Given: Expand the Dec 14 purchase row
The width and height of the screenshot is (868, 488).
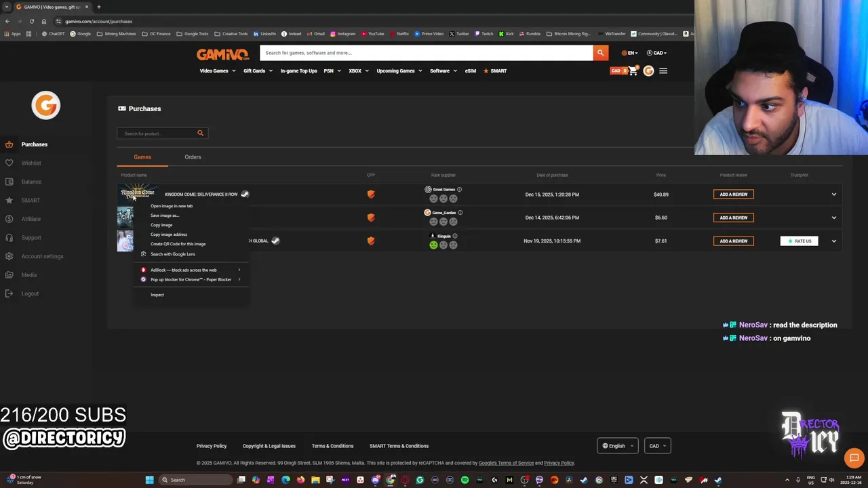Looking at the screenshot, I should [834, 218].
